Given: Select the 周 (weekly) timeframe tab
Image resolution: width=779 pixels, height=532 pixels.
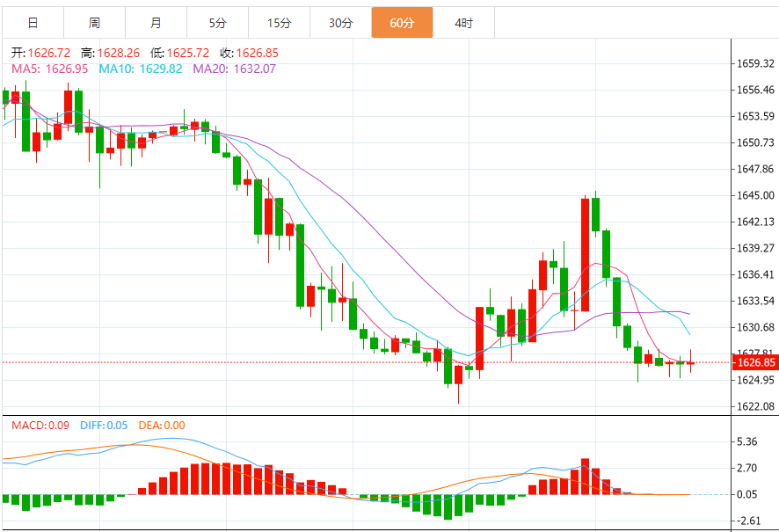Looking at the screenshot, I should (94, 23).
